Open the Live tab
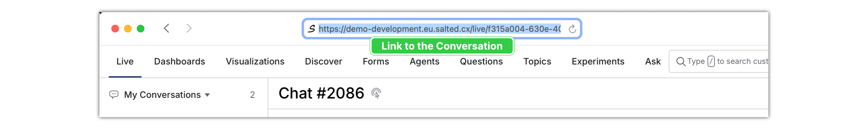Image resolution: width=868 pixels, height=129 pixels. pos(125,61)
